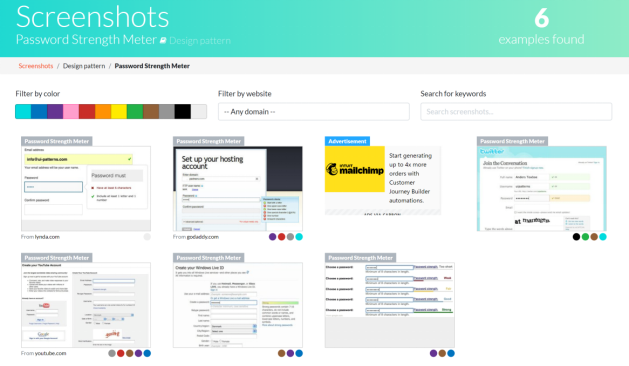
Task: Click Password Strength Meter tag on Twitter card
Action: [x=512, y=141]
